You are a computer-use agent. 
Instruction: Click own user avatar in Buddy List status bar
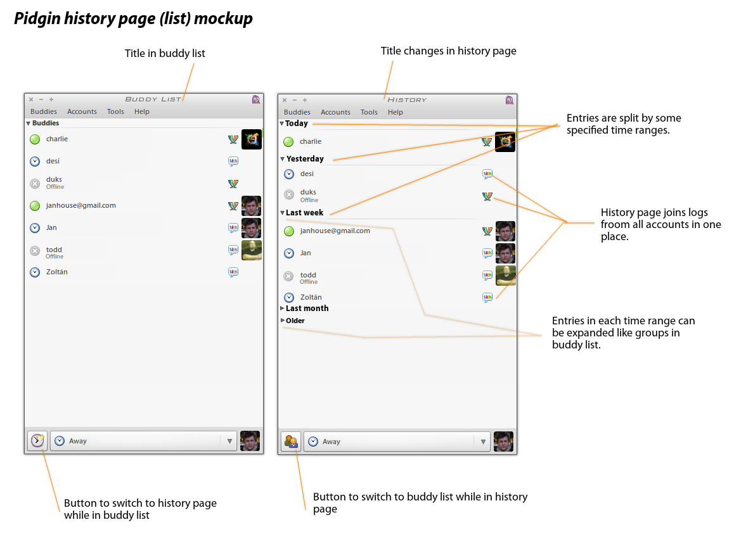pos(250,441)
